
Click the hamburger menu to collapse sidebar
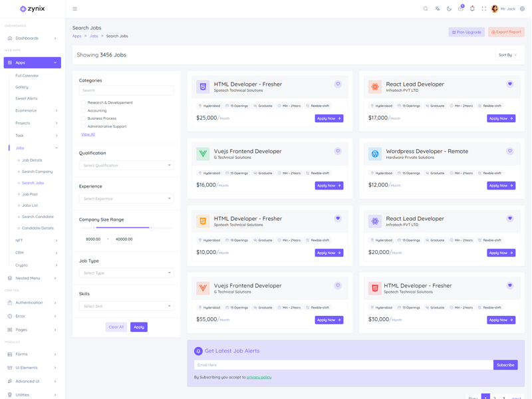click(x=74, y=9)
